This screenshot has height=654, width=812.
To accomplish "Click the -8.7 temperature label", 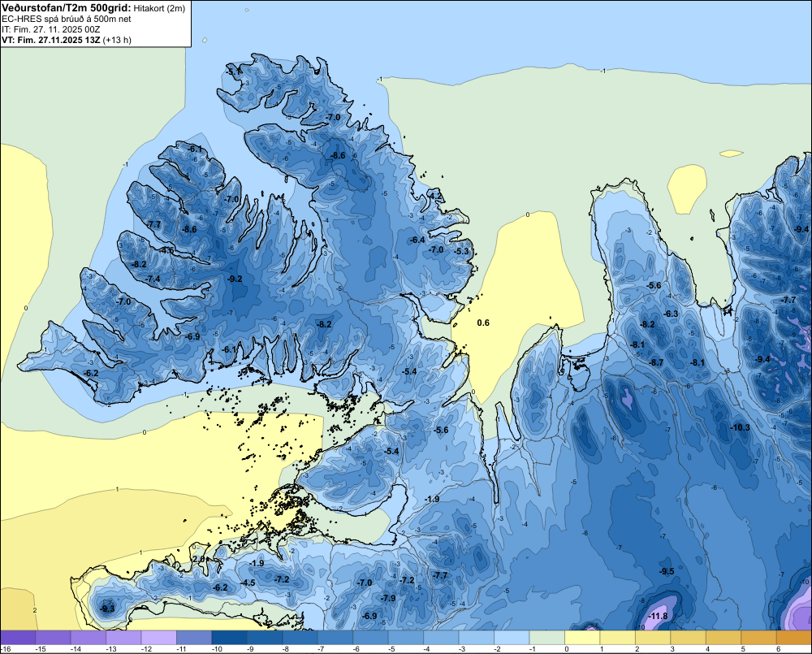I will click(x=656, y=362).
